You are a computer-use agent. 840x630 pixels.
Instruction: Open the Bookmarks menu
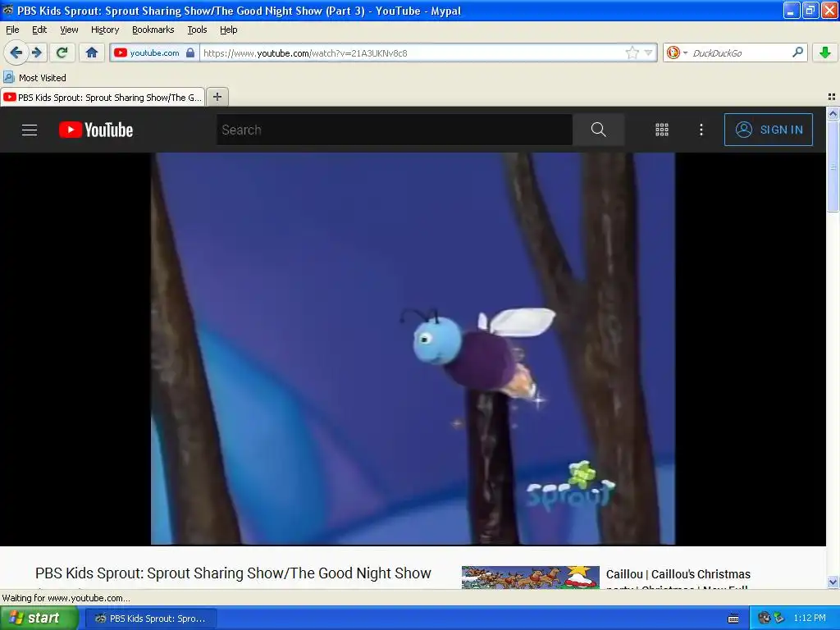point(153,30)
